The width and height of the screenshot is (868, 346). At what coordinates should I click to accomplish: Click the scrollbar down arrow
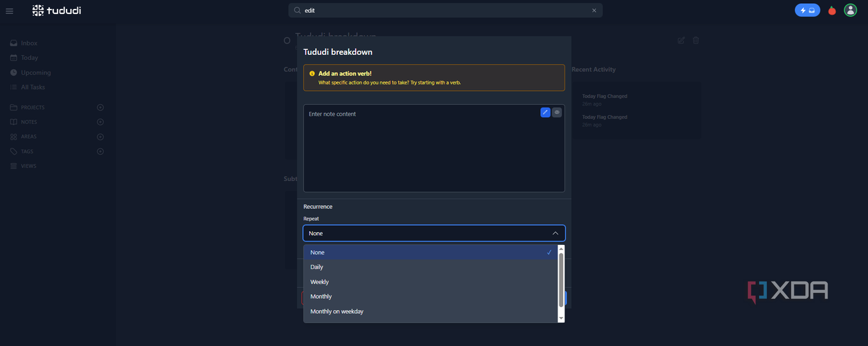(x=561, y=318)
